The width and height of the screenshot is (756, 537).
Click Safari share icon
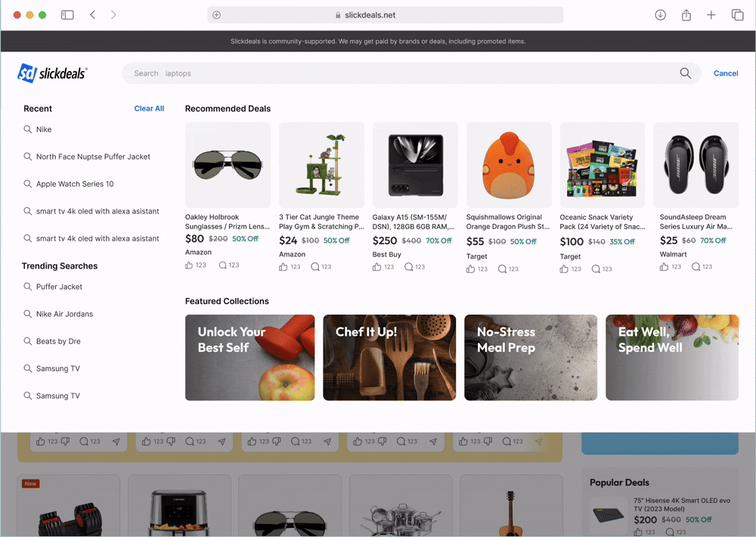(686, 15)
